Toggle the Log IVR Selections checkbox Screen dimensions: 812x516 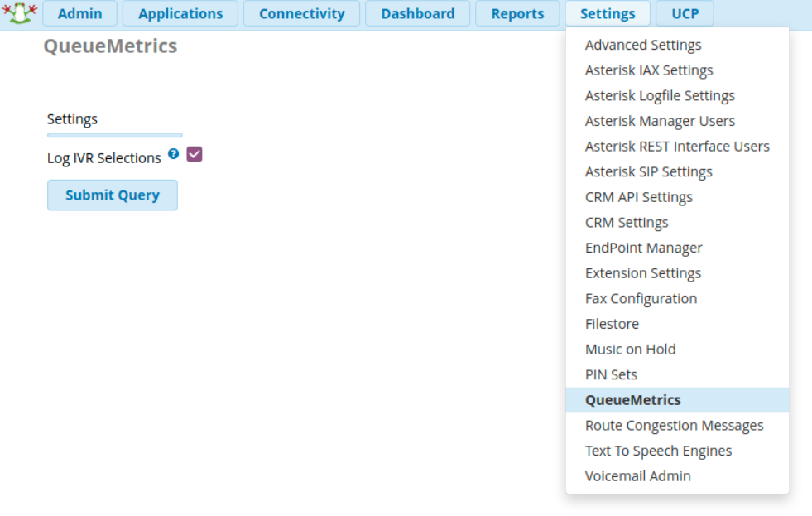click(195, 154)
